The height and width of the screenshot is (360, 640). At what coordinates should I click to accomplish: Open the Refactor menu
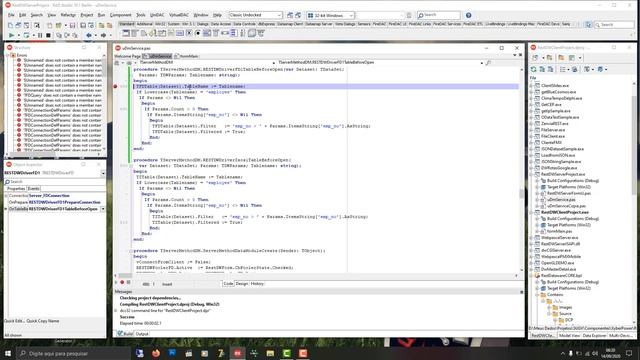pos(68,15)
